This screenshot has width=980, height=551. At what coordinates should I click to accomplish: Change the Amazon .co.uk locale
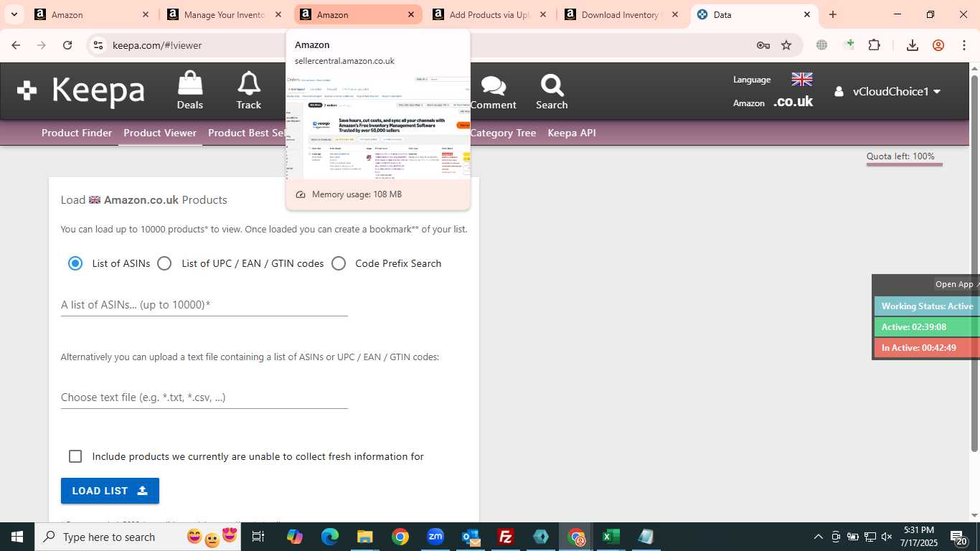click(793, 102)
